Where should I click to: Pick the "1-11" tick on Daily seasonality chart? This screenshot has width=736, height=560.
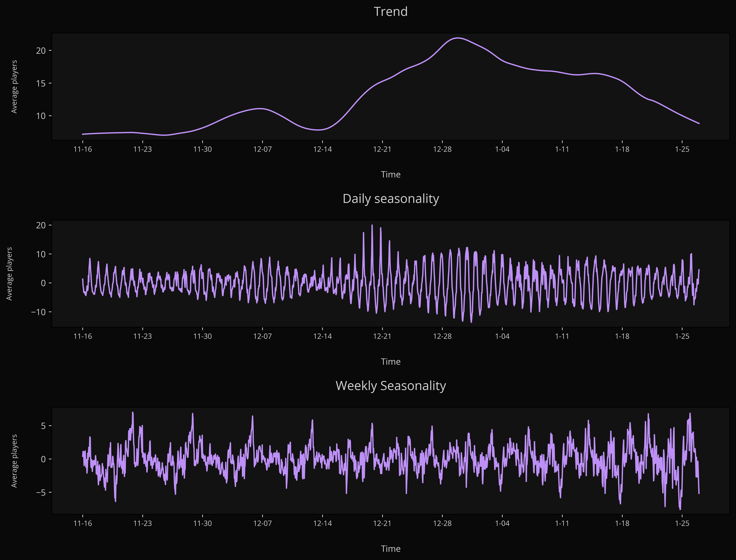point(562,336)
